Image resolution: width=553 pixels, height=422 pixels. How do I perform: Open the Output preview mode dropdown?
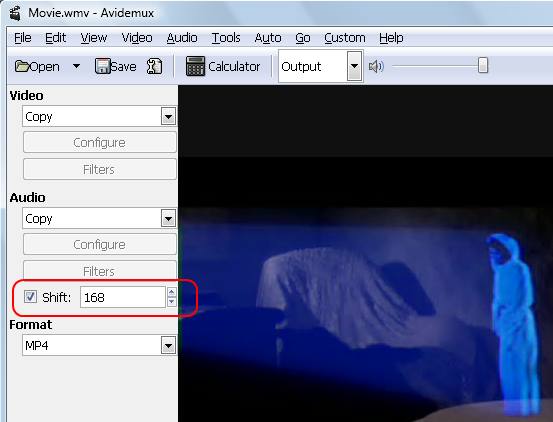tap(354, 66)
